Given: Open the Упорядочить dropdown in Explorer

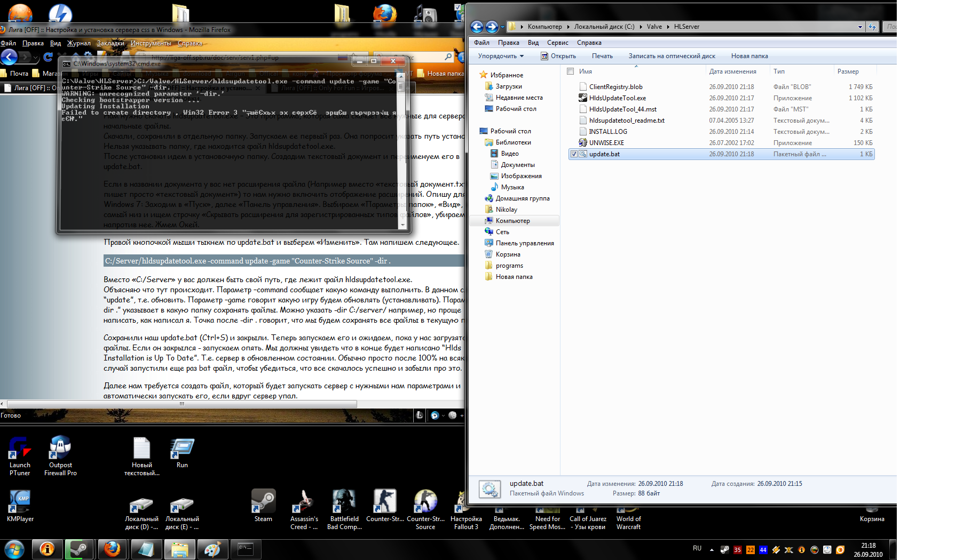Looking at the screenshot, I should coord(501,56).
